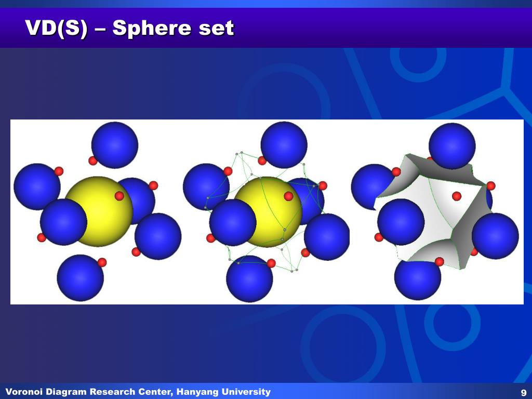Click the slide number "9"
This screenshot has height=399, width=532.
(524, 392)
